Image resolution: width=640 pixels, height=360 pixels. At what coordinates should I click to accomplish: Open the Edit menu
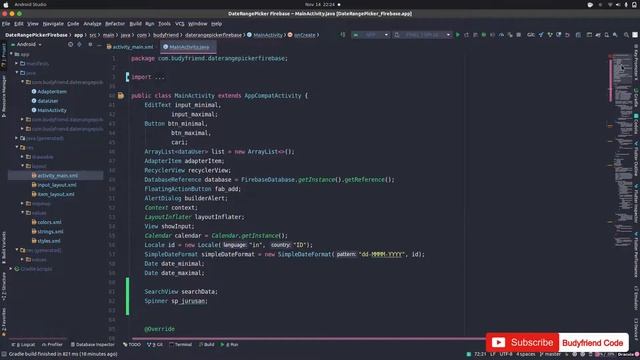tap(19, 24)
